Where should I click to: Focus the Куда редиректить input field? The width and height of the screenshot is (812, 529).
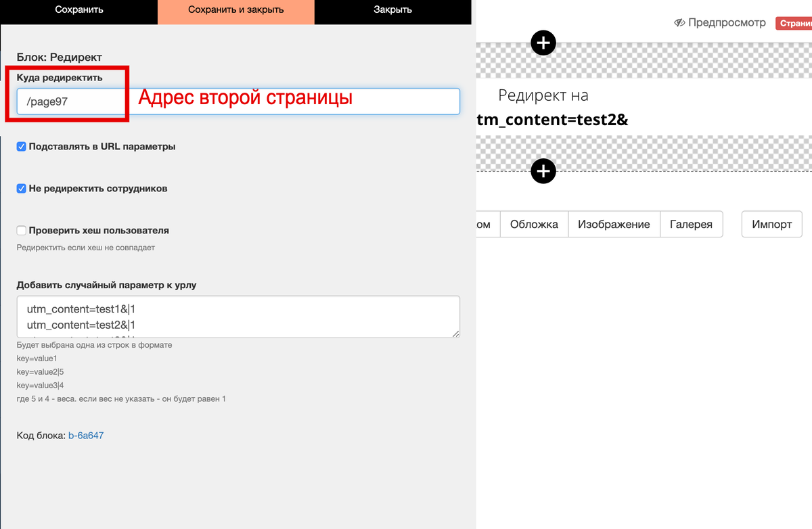(238, 101)
